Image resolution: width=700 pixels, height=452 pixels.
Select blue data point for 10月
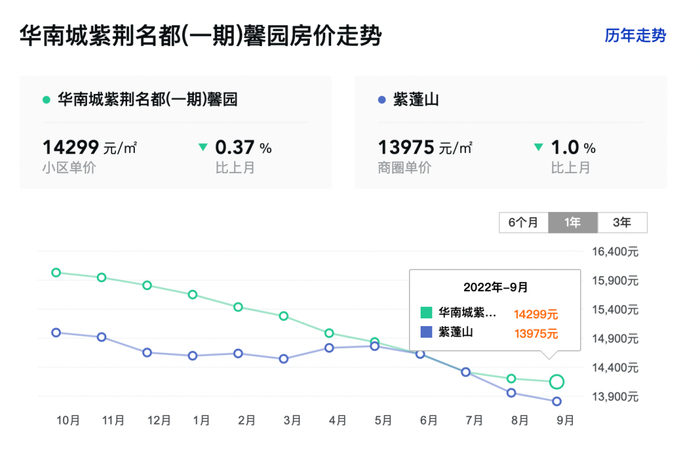click(x=56, y=333)
